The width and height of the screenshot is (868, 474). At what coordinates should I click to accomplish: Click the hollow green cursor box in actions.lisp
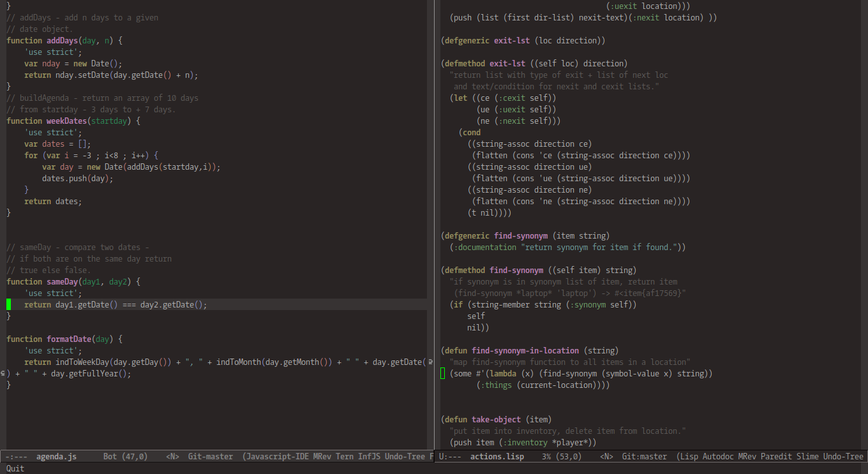[x=443, y=374]
